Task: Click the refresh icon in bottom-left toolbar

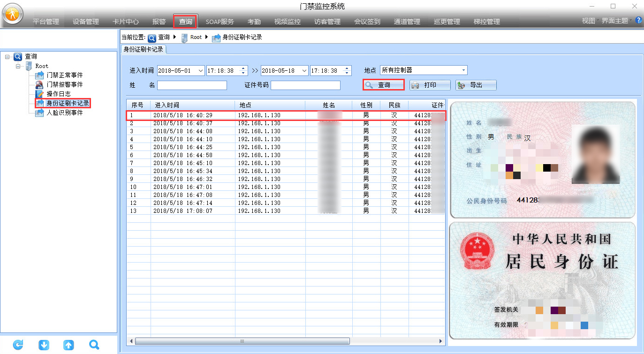Action: tap(18, 345)
